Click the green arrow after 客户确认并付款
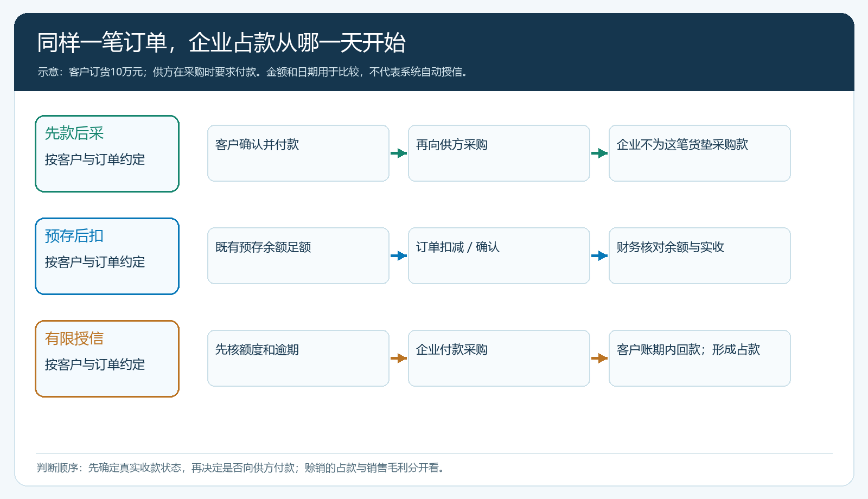Image resolution: width=868 pixels, height=499 pixels. pos(399,153)
